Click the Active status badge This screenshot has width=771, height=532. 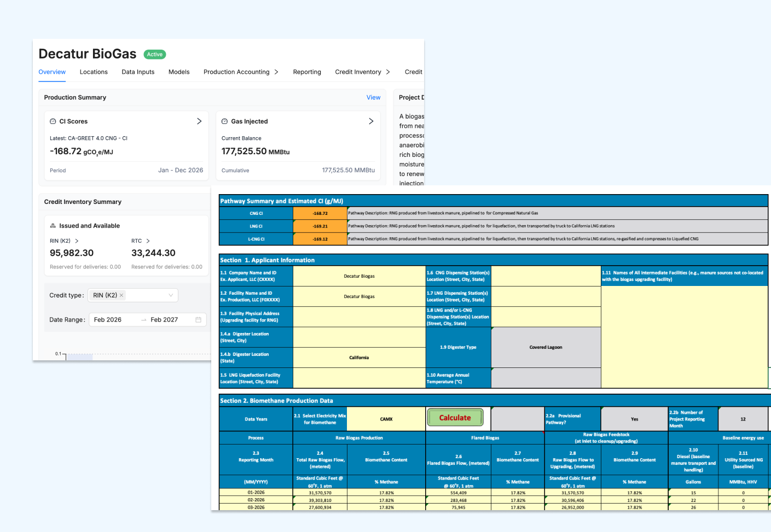155,54
